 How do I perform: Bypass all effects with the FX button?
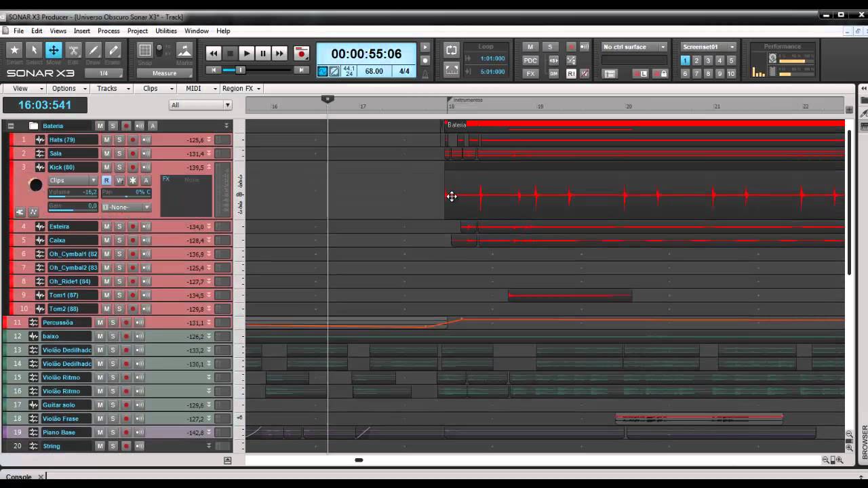(530, 73)
